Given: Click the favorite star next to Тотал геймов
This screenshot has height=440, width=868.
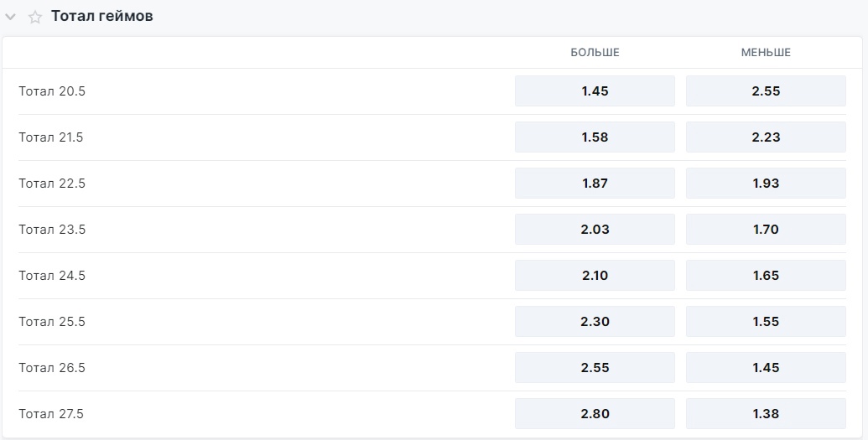Looking at the screenshot, I should click(x=35, y=17).
